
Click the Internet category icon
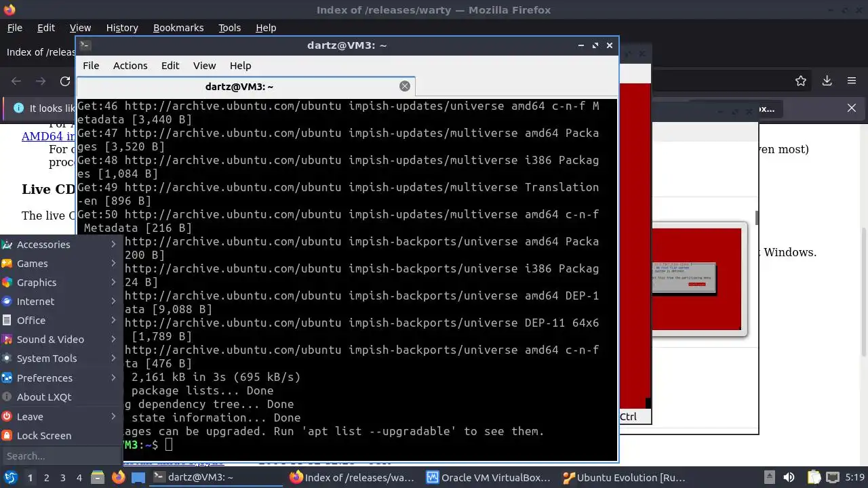pos(7,301)
